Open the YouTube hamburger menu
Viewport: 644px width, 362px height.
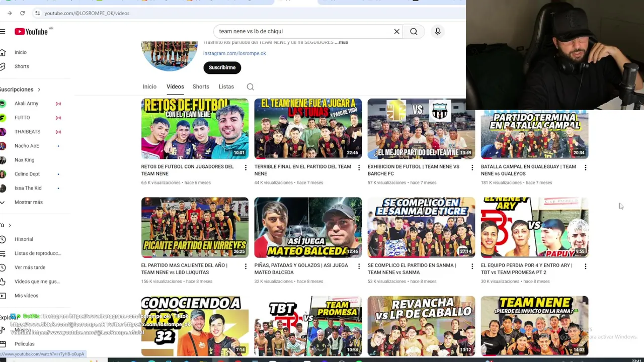pos(3,32)
